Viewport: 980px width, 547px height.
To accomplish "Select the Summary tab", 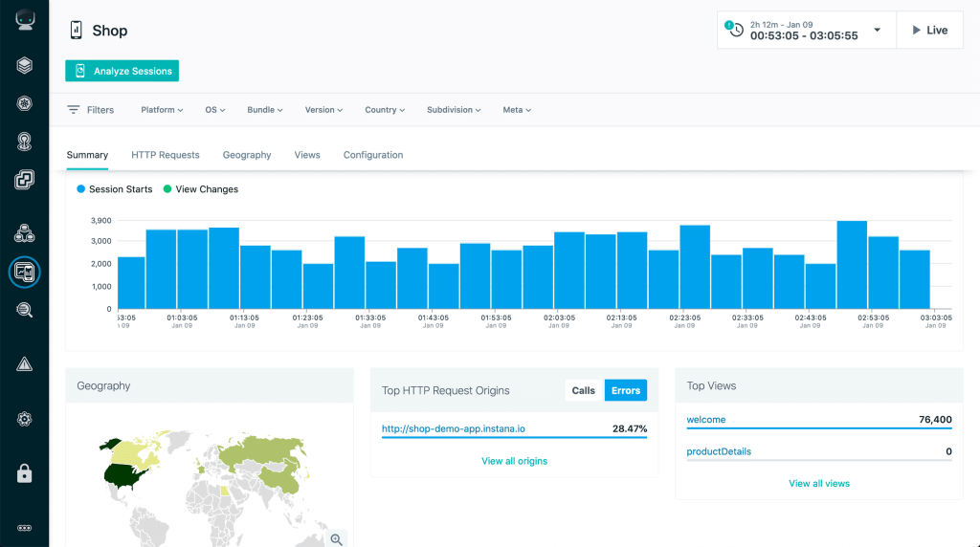I will click(87, 155).
